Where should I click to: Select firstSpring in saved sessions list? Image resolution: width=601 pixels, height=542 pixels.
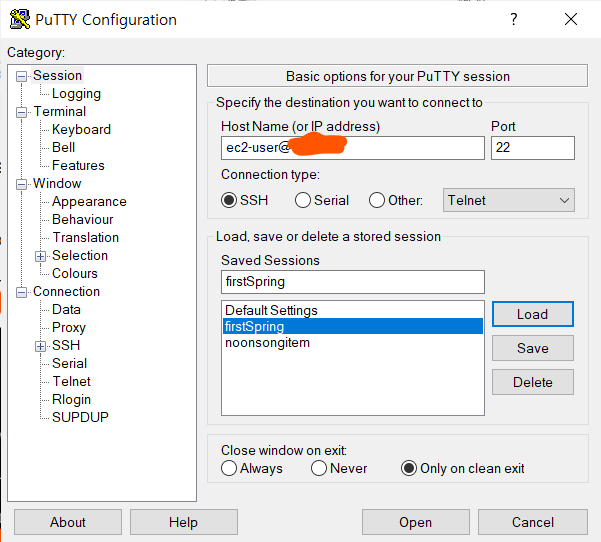(352, 326)
